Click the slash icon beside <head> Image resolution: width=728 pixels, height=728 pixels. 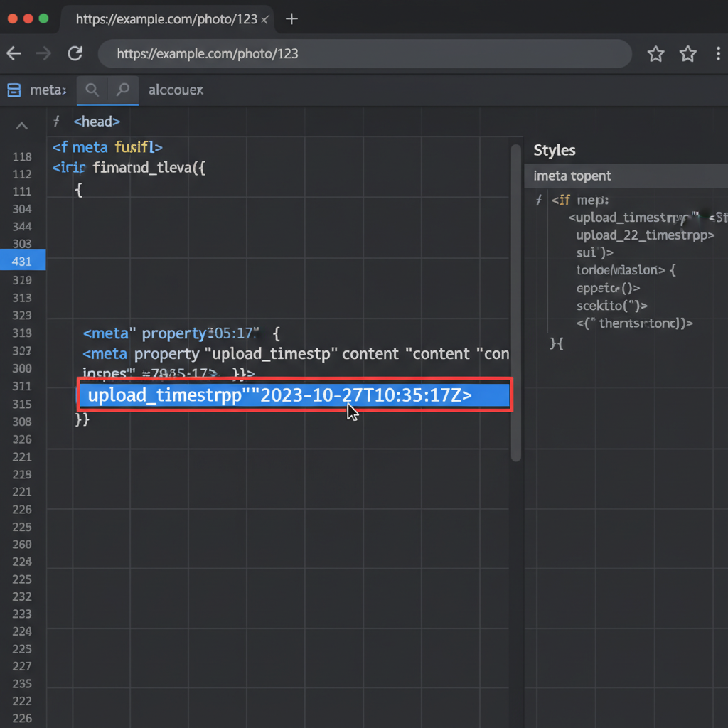click(57, 122)
